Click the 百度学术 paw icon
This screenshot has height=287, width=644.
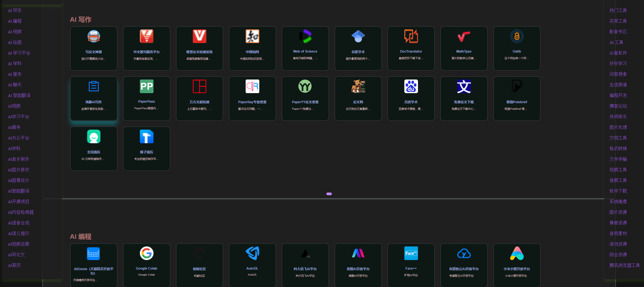411,86
